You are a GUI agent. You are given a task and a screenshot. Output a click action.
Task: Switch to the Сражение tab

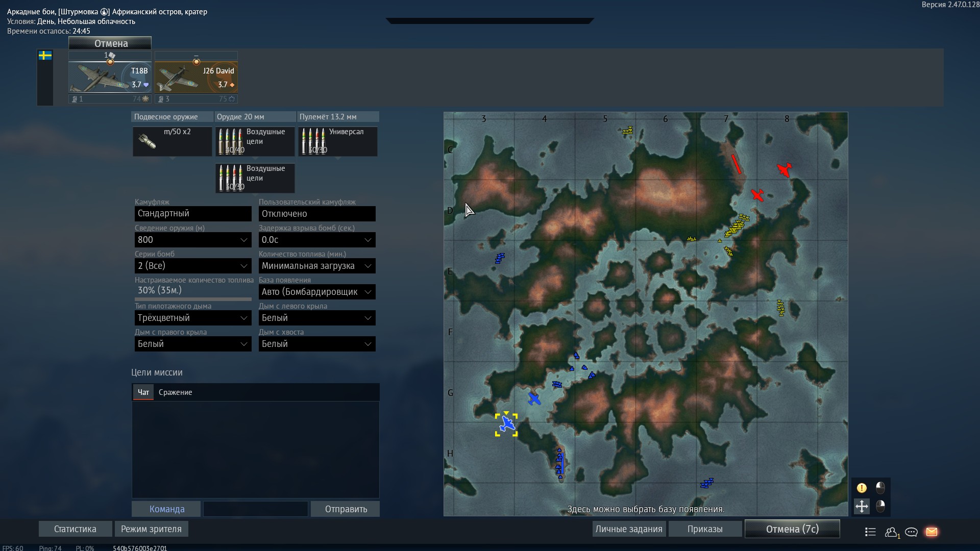[175, 392]
